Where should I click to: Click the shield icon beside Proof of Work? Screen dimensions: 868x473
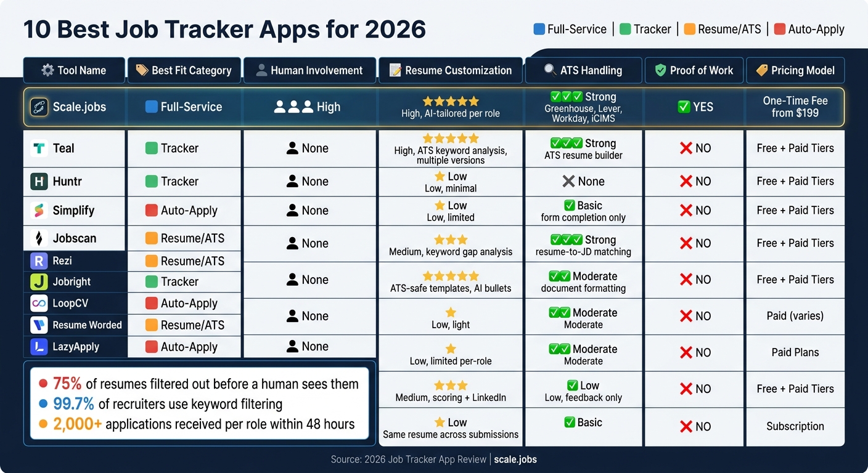(x=660, y=70)
